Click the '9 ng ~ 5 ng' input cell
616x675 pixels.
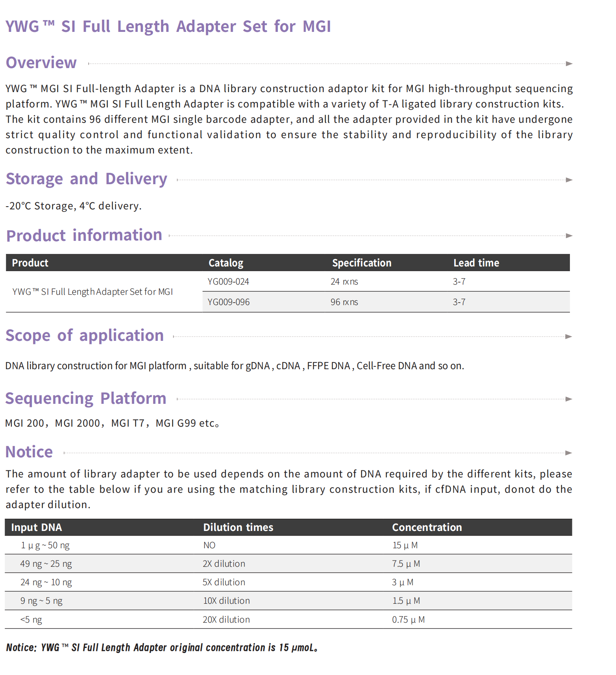point(41,601)
